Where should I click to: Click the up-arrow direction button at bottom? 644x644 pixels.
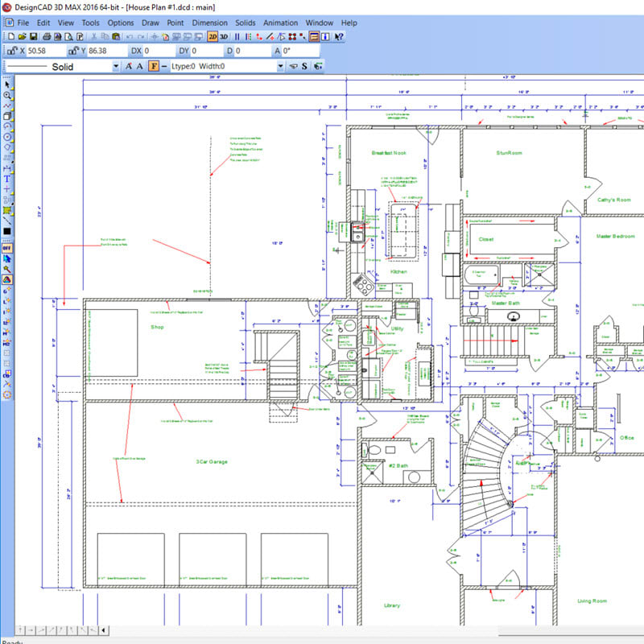pyautogui.click(x=20, y=630)
